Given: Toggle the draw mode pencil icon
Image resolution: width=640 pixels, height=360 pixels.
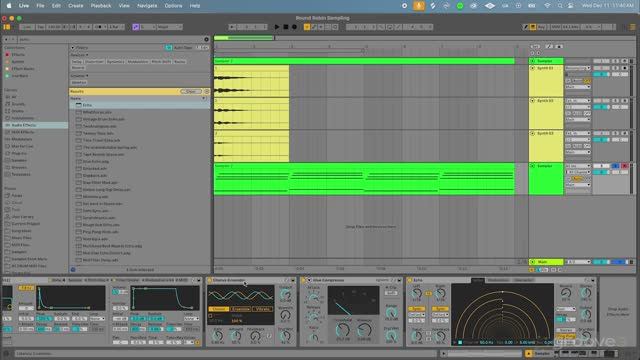Looking at the screenshot, I should coord(526,27).
